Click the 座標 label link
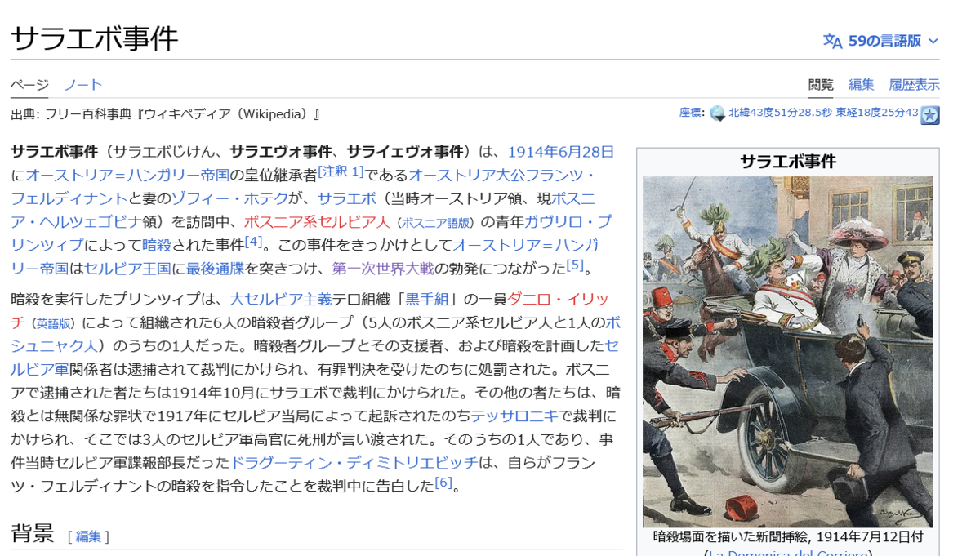The image size is (980, 556). [x=690, y=113]
